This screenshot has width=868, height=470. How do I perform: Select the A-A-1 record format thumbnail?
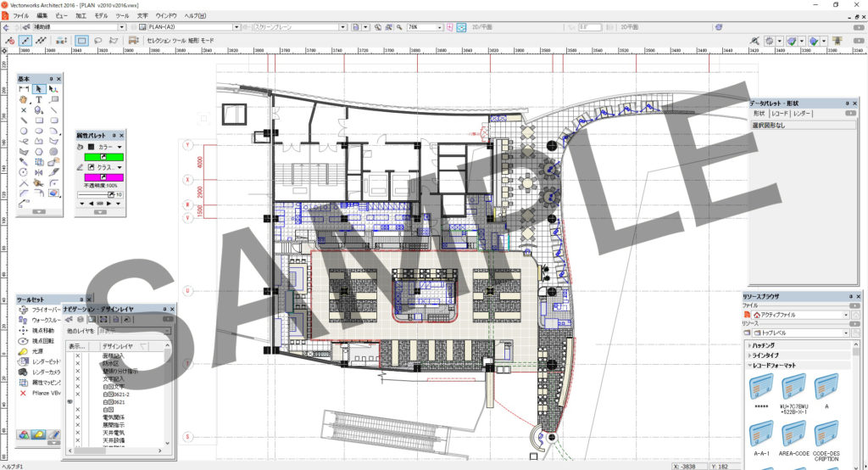click(761, 435)
